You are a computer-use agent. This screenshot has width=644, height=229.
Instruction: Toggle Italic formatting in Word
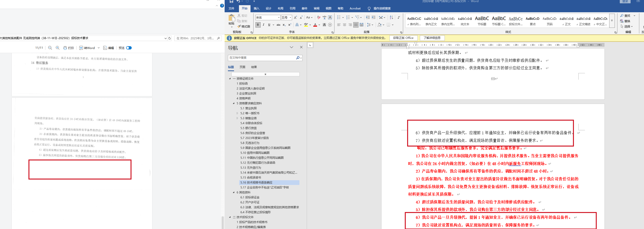click(263, 25)
